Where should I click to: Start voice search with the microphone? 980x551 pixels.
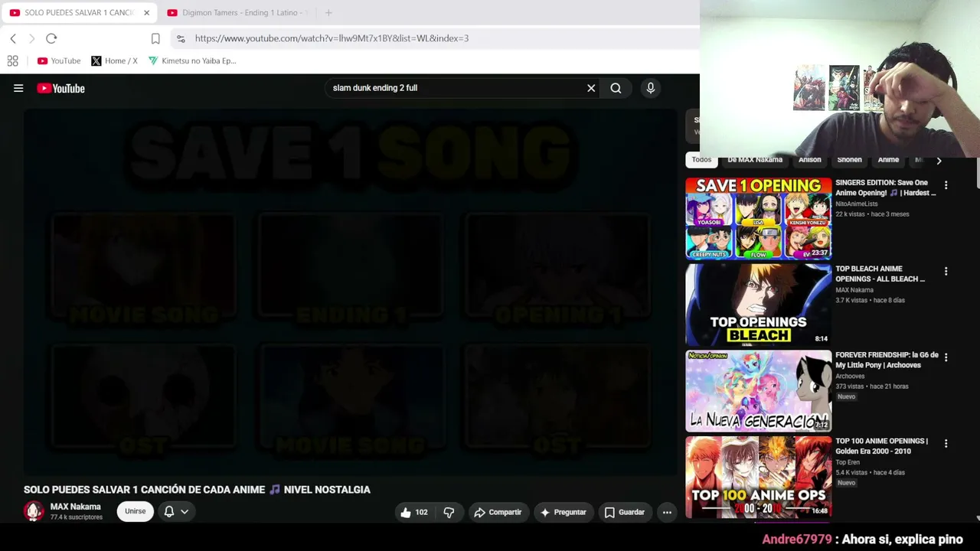pos(651,88)
